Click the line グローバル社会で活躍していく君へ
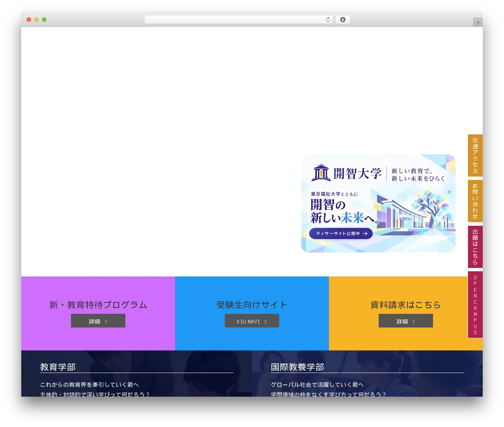The image size is (504, 427). click(x=317, y=384)
